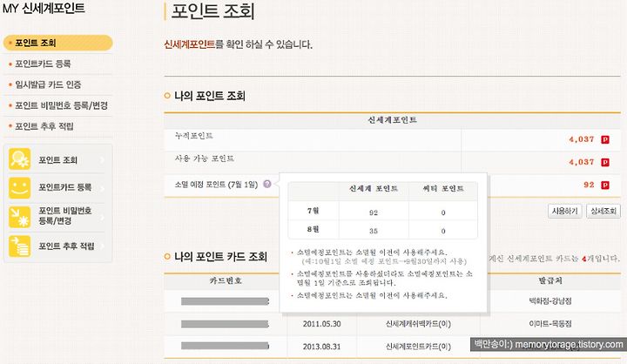627x364 pixels.
Task: Open 포인트 비밀번호 등록/변경 text menu
Action: click(x=61, y=105)
